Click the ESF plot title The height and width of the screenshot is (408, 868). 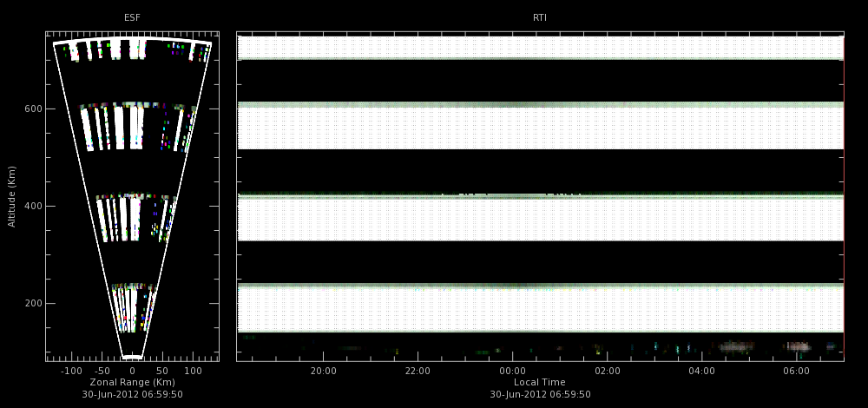(x=132, y=17)
